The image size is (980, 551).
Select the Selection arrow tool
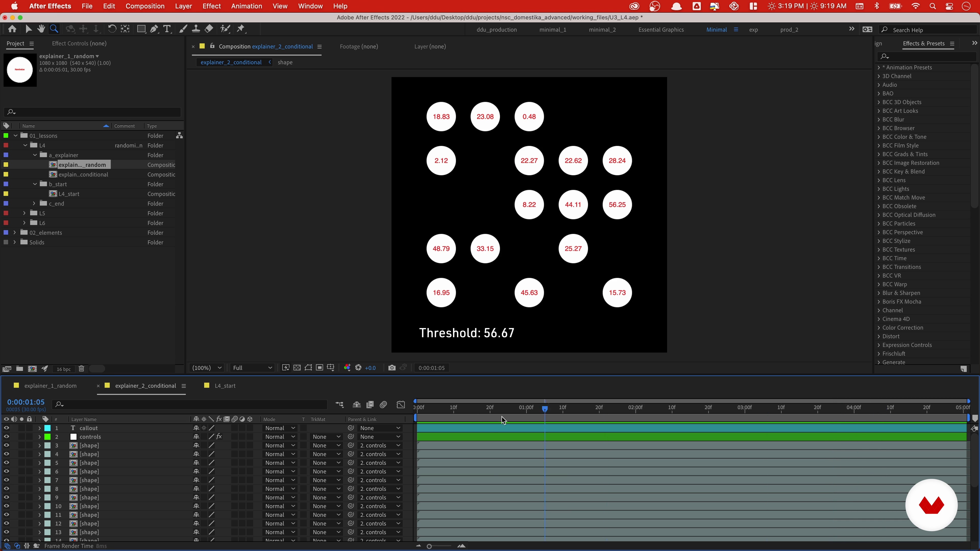(28, 29)
